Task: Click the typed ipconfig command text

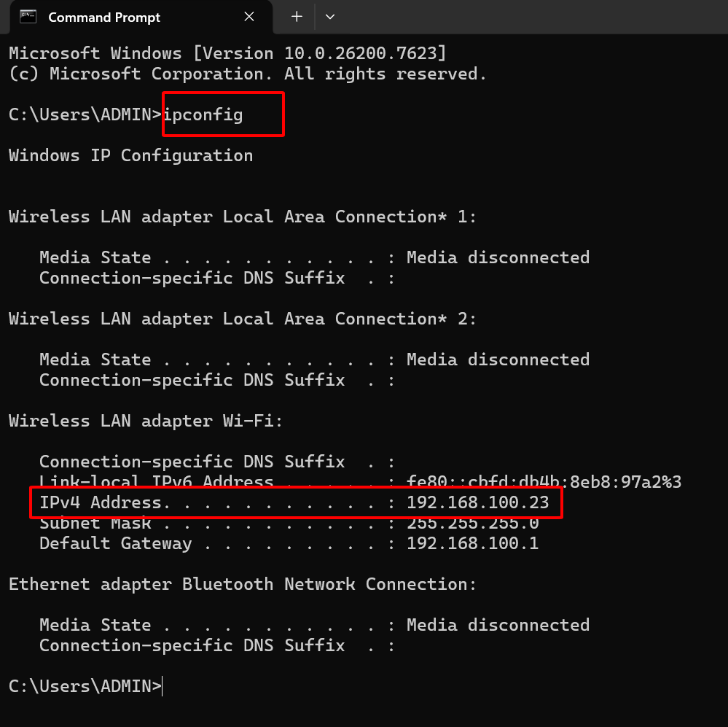Action: [x=203, y=114]
